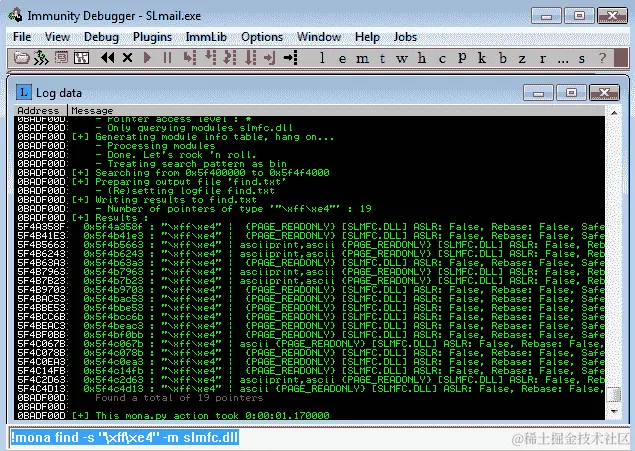Click the Address column header
This screenshot has width=635, height=451.
[40, 110]
